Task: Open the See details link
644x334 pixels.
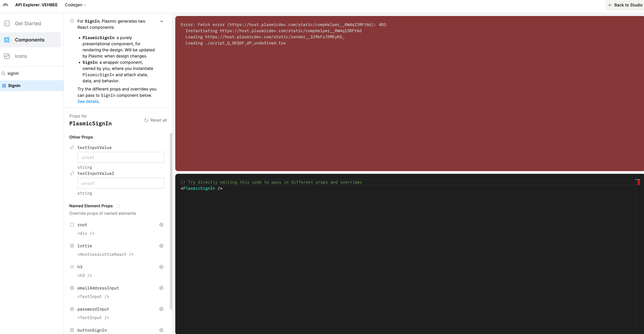Action: [x=88, y=101]
